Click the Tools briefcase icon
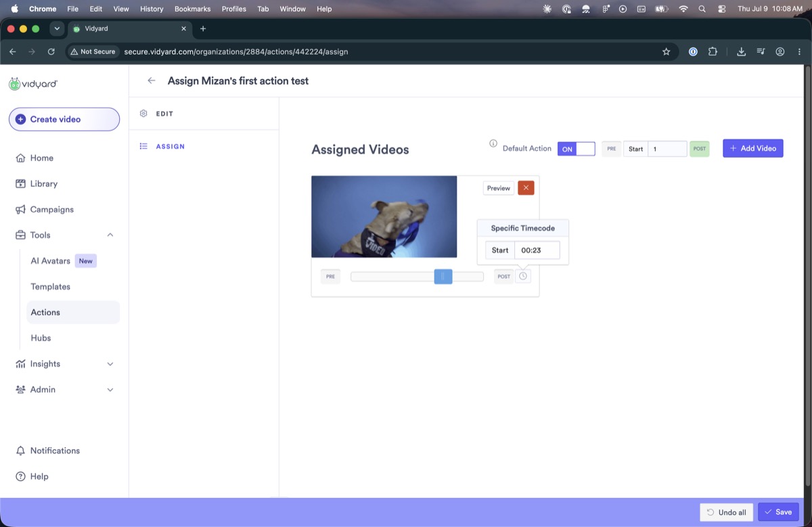The height and width of the screenshot is (527, 812). [20, 235]
